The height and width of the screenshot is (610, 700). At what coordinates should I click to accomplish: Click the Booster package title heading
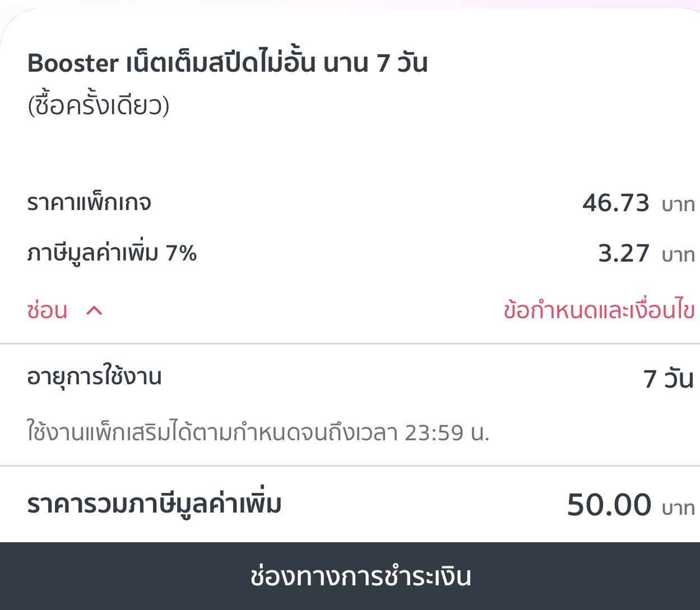(227, 63)
